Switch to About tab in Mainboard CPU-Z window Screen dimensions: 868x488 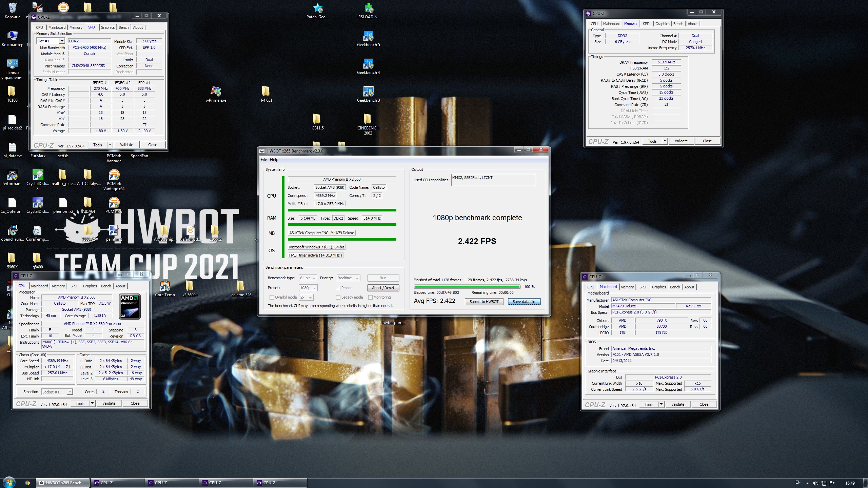(689, 287)
